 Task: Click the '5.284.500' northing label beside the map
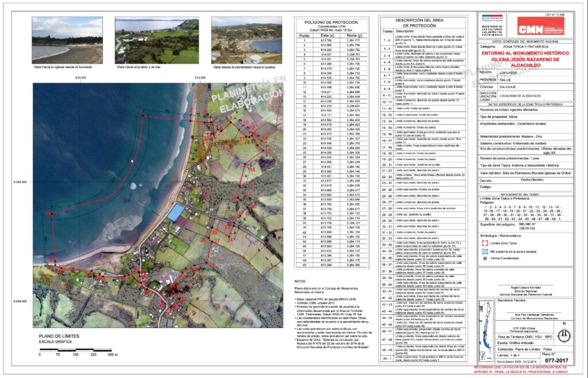coord(20,182)
